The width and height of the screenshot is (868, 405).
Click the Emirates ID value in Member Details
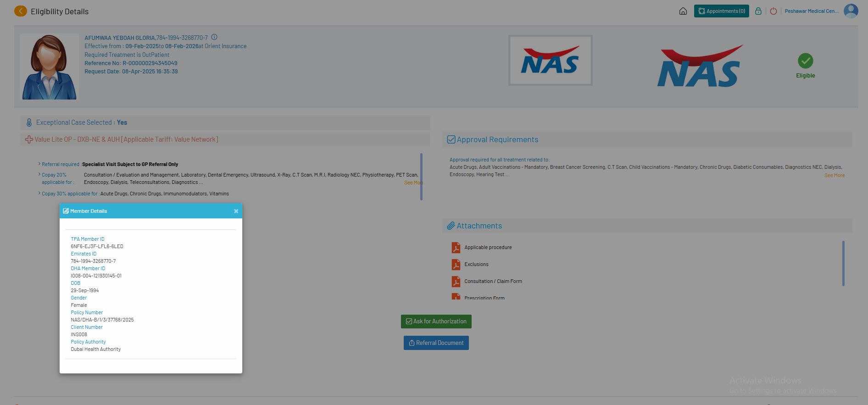[x=93, y=261]
